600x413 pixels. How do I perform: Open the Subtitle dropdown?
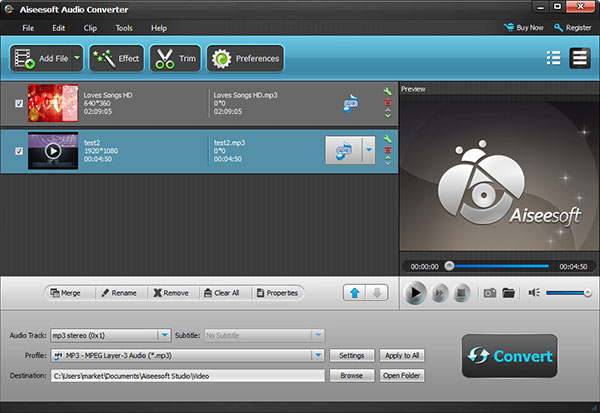264,335
